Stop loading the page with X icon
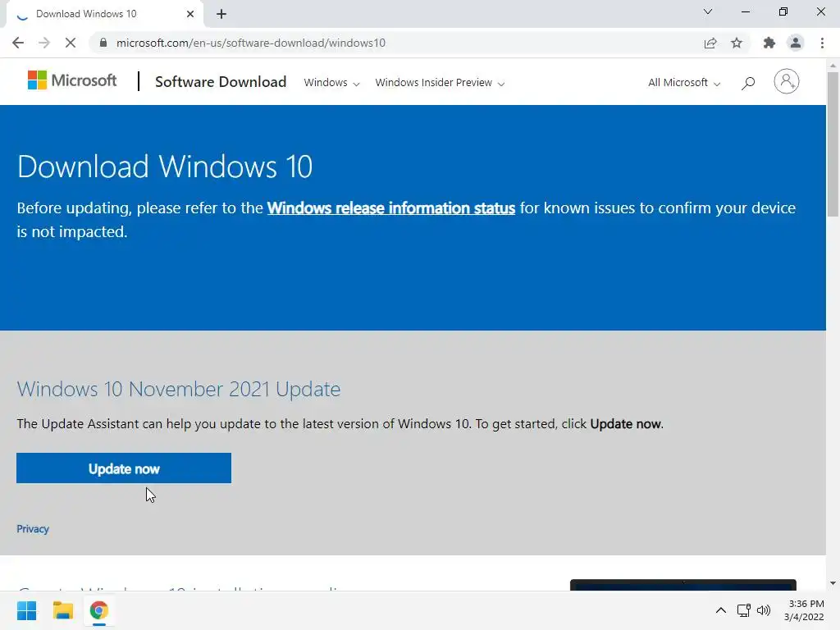This screenshot has width=840, height=630. [71, 43]
